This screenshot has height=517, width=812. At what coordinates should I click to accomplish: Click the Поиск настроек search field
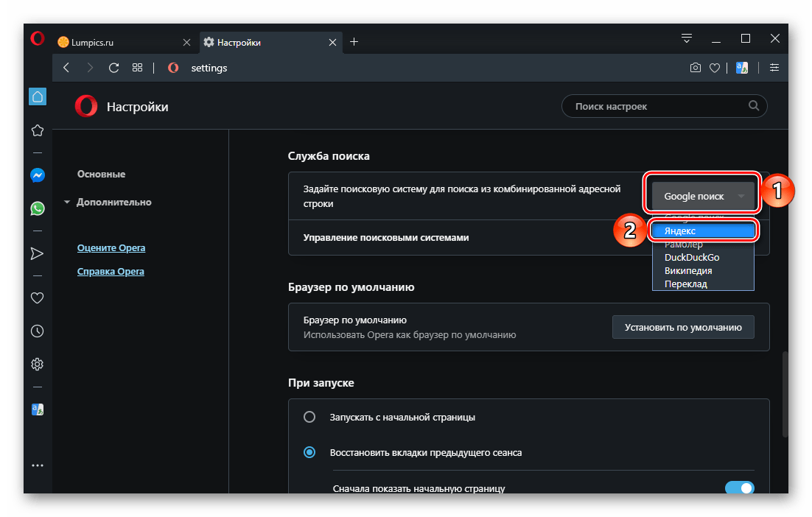click(x=664, y=106)
